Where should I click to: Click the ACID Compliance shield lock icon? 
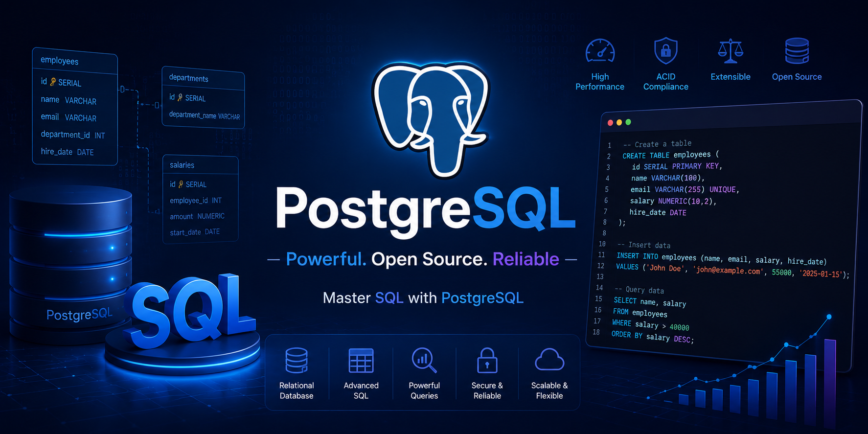pos(666,50)
